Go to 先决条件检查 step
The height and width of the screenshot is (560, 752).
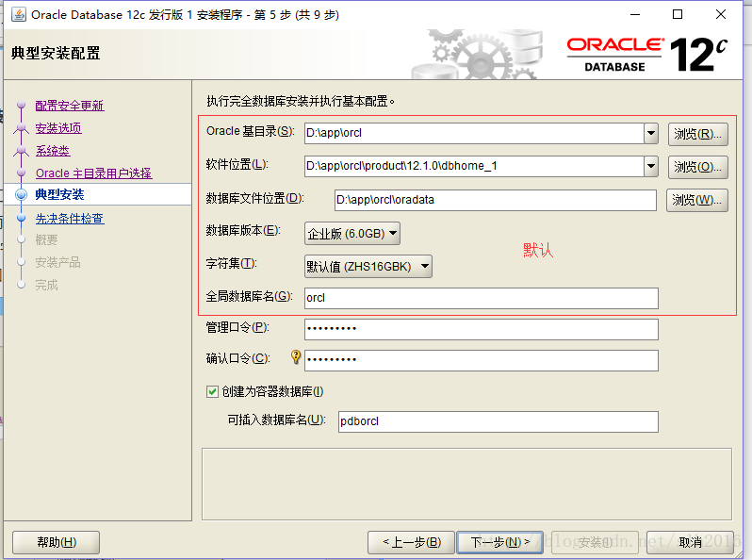(x=70, y=219)
